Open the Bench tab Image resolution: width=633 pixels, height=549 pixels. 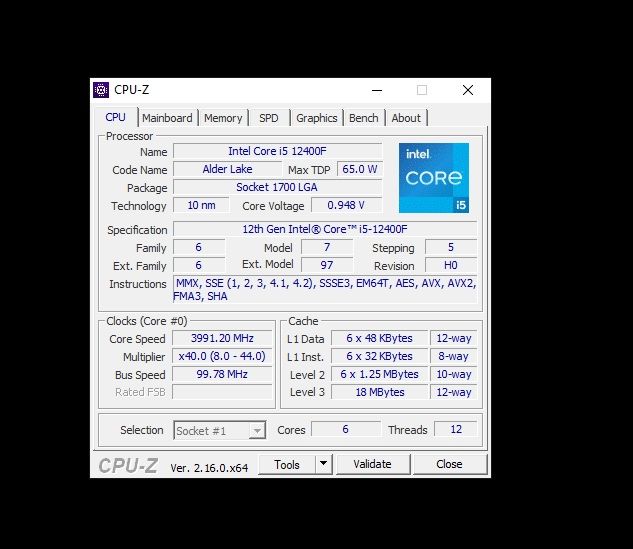[x=364, y=118]
